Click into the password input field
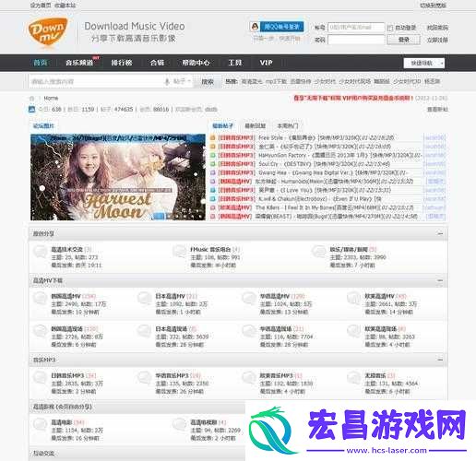 click(x=356, y=40)
